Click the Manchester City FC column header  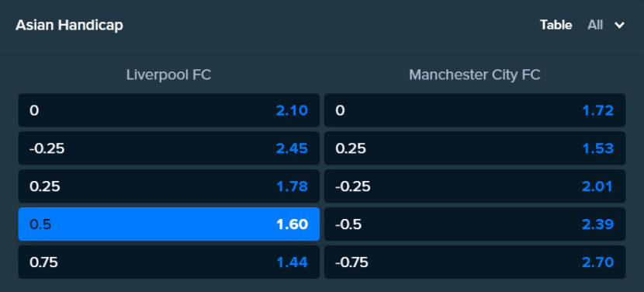(x=474, y=75)
